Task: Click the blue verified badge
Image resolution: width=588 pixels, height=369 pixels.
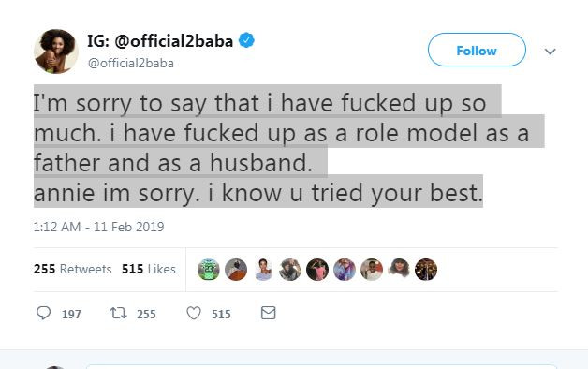Action: click(x=247, y=40)
